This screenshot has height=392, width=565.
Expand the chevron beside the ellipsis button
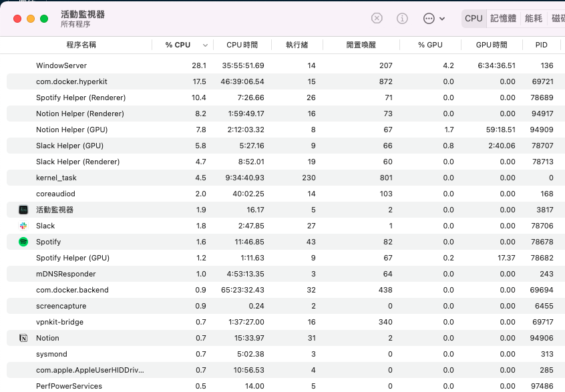pos(442,19)
